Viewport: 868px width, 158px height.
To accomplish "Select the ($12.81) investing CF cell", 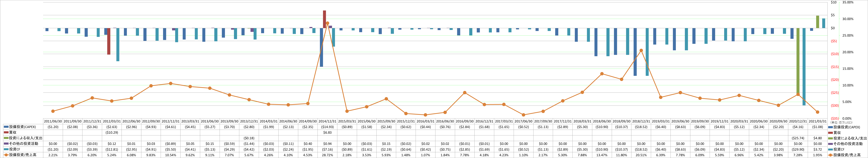I will pyautogui.click(x=112, y=149).
